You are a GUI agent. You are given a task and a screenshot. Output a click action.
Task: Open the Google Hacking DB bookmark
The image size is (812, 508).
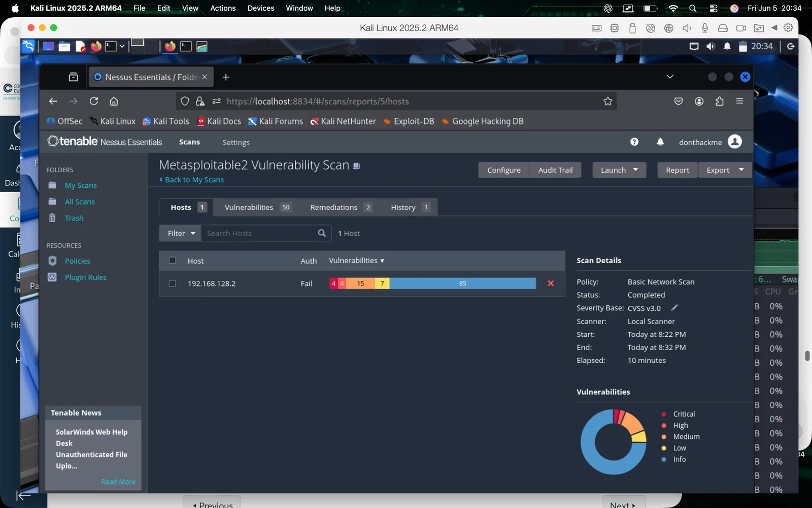pyautogui.click(x=482, y=121)
